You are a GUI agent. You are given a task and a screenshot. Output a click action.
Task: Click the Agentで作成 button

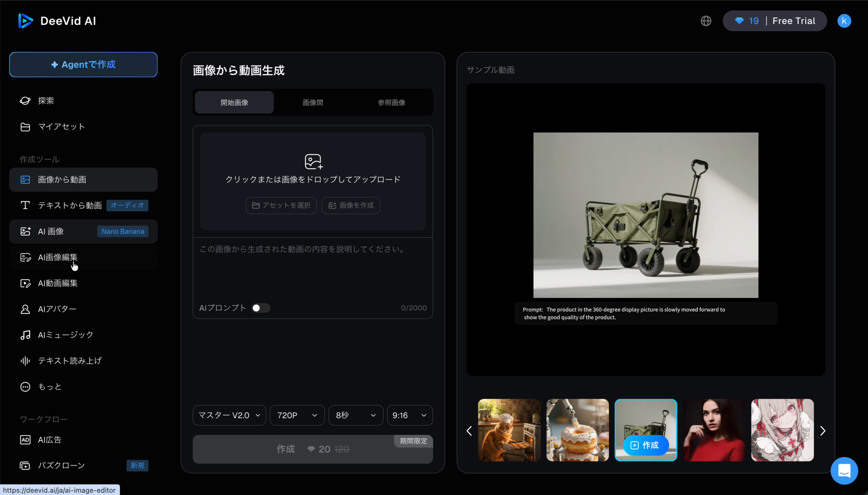click(83, 64)
